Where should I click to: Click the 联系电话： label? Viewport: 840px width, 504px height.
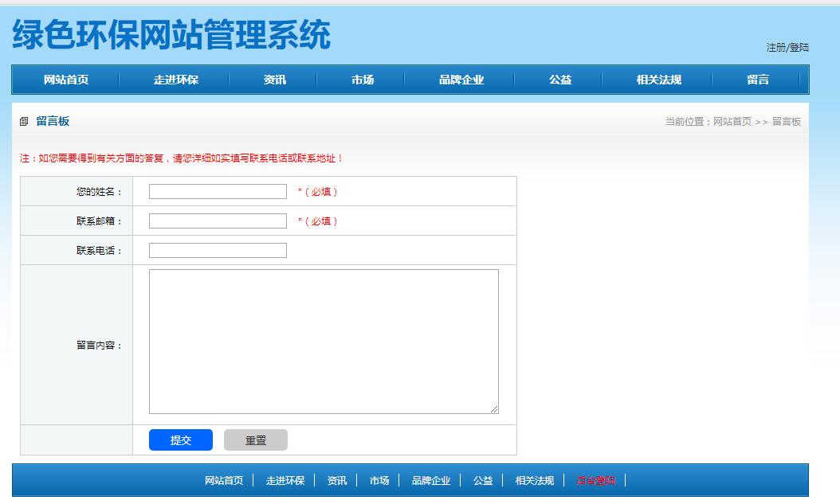coord(99,250)
